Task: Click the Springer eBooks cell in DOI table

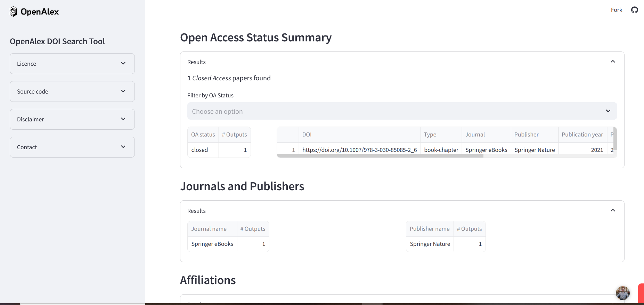Action: click(x=486, y=150)
